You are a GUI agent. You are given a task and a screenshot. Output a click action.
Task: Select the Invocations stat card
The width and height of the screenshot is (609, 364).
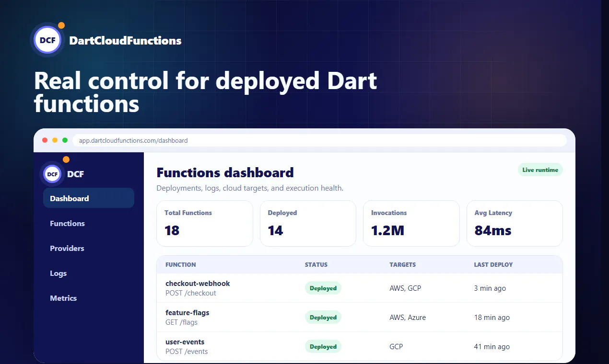[x=411, y=223]
